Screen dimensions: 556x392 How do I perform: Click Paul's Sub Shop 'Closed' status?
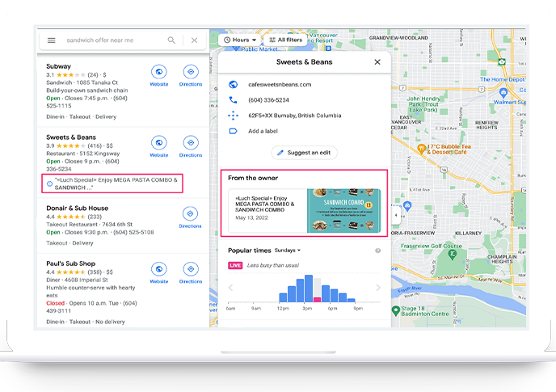tap(55, 303)
